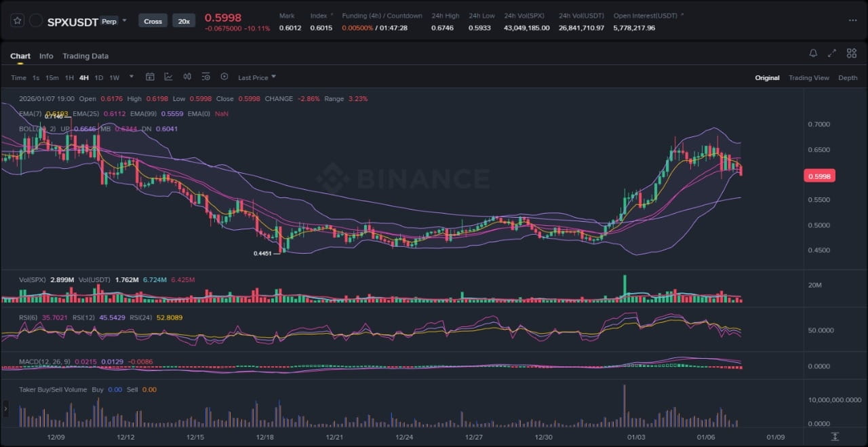
Task: Select the 1s interval
Action: 36,77
